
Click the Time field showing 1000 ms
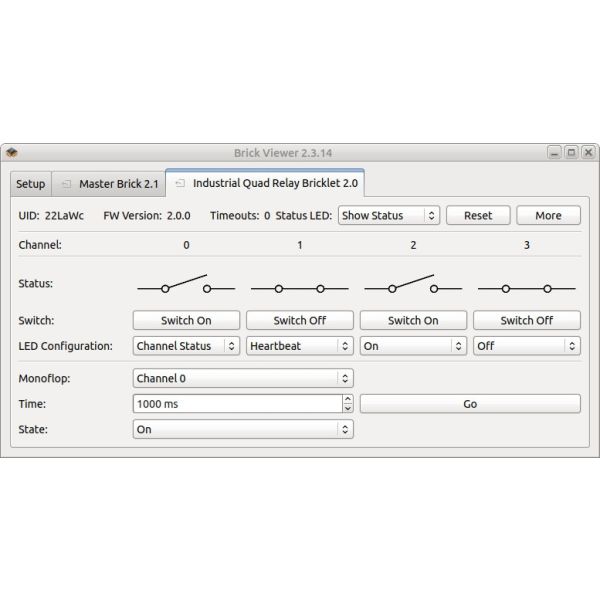tap(238, 404)
